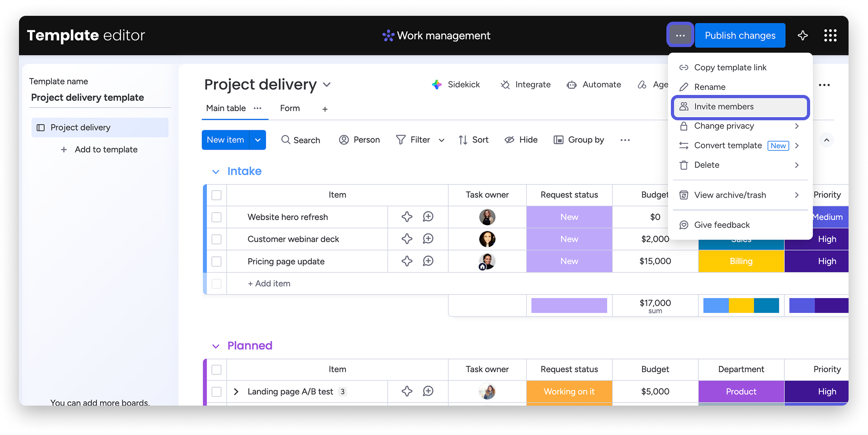Select all items in the Planned group
This screenshot has height=435, width=868.
coord(217,369)
